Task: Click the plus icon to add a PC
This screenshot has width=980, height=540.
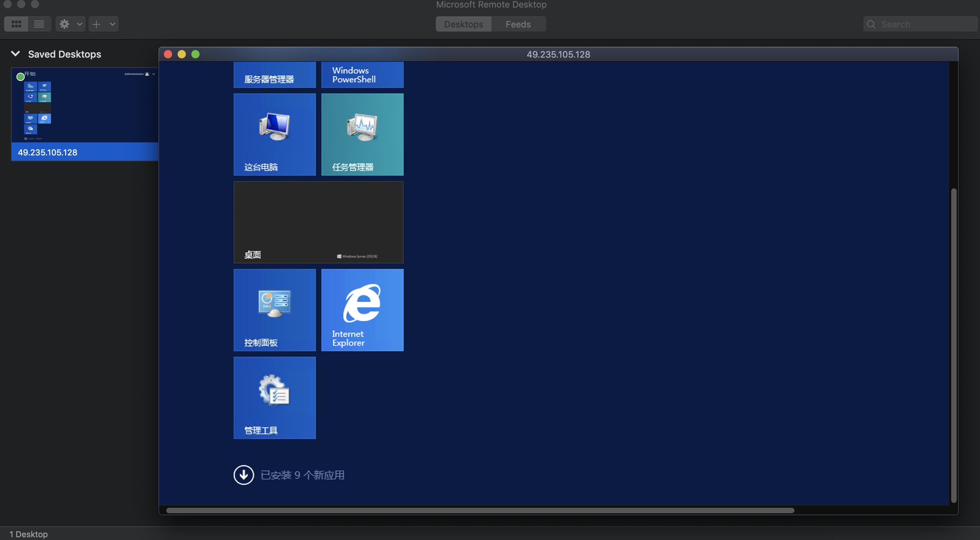Action: 96,24
